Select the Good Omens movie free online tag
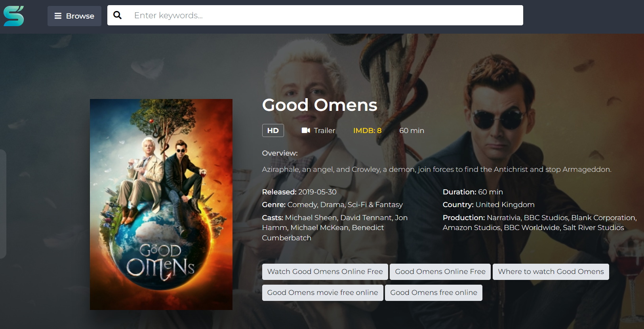The width and height of the screenshot is (644, 329). click(322, 293)
